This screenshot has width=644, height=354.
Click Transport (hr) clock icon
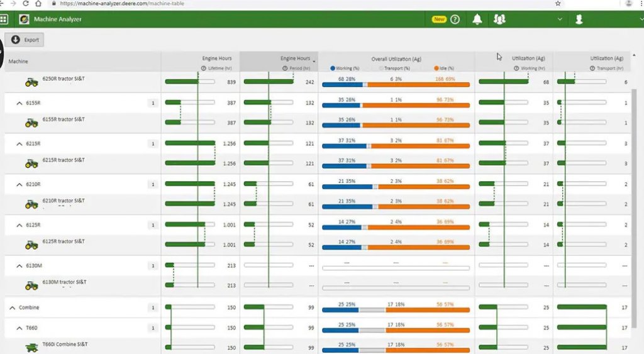(x=592, y=68)
